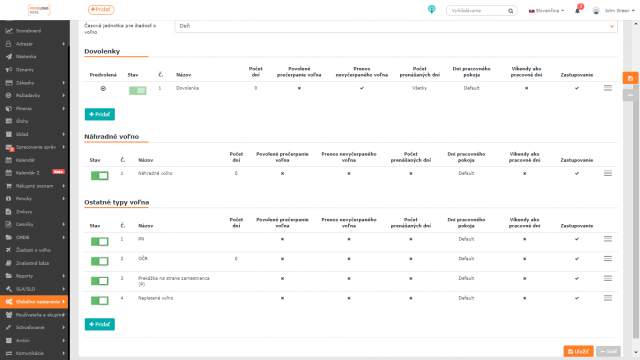Toggle the OČR status switch
Viewport: 640px width, 360px height.
(x=100, y=261)
